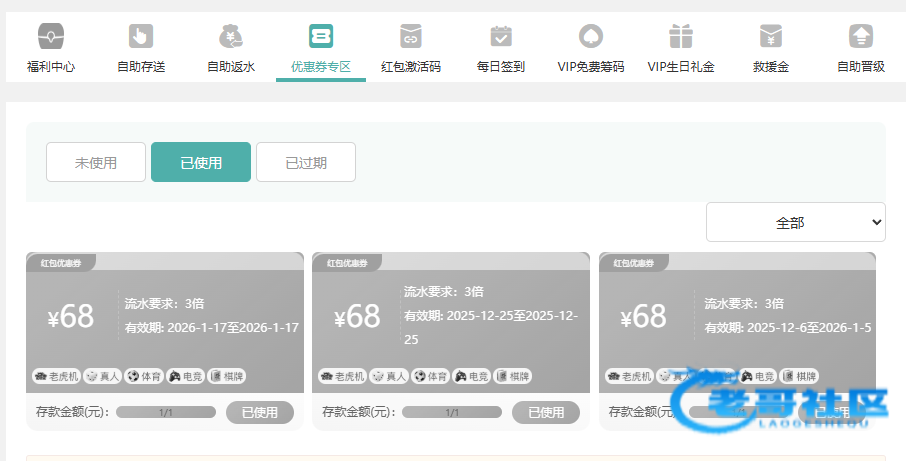Expand the 全部 filter dropdown
The height and width of the screenshot is (461, 906).
click(795, 222)
